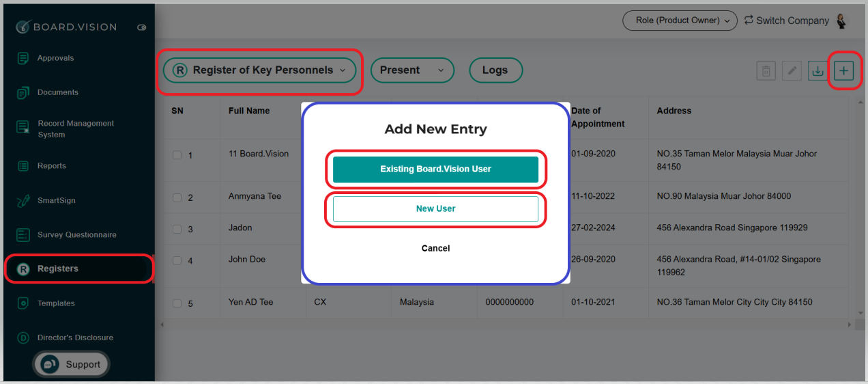Image resolution: width=868 pixels, height=384 pixels.
Task: Select name John Doe
Action: point(247,259)
